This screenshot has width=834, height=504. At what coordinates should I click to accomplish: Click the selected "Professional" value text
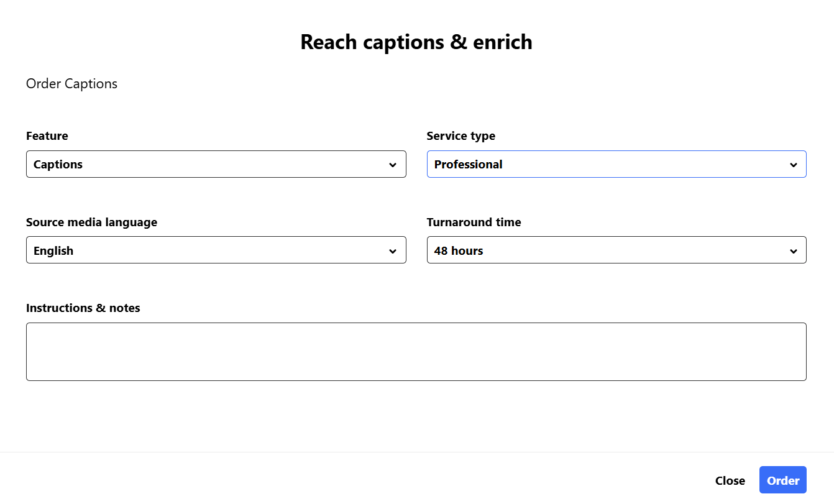click(x=468, y=165)
